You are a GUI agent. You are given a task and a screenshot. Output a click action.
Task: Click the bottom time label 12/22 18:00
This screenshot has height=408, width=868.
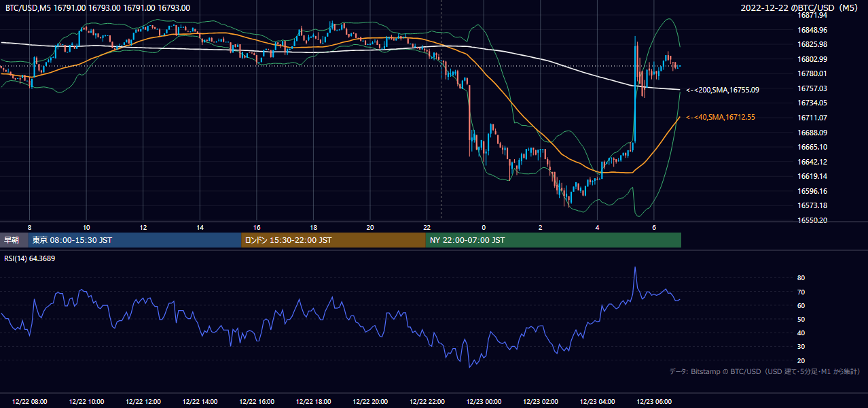(x=314, y=402)
